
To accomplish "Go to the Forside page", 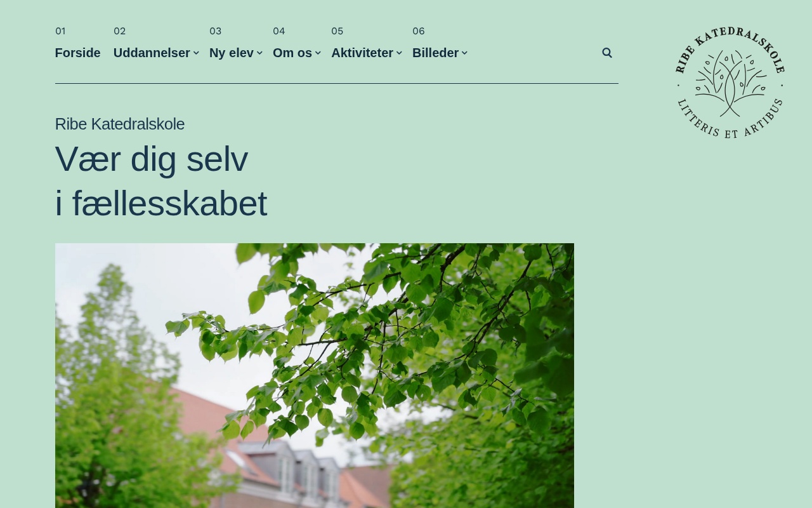I will point(77,53).
